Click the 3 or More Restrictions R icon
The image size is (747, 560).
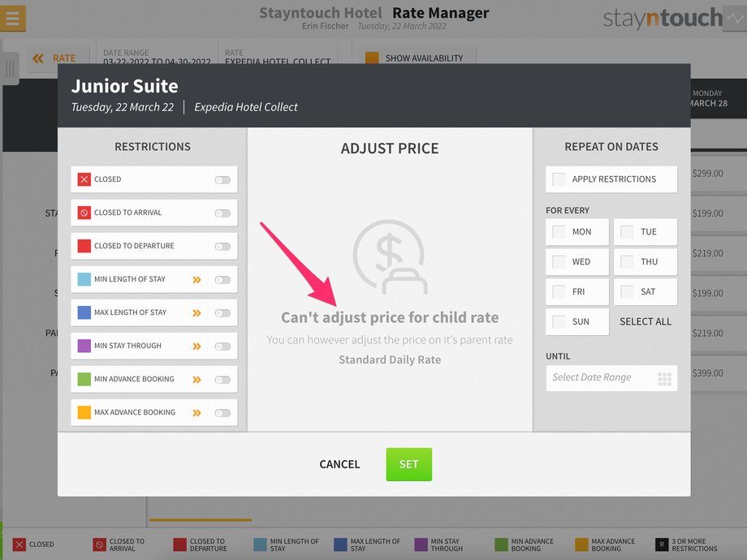pos(662,545)
